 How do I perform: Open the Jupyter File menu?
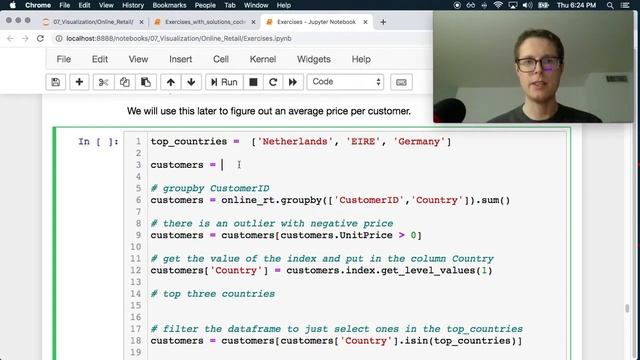point(64,59)
